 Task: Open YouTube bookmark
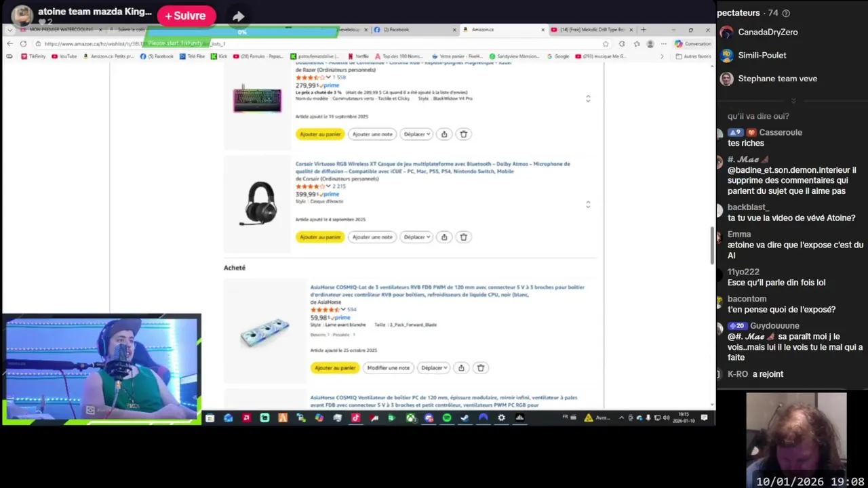pyautogui.click(x=64, y=56)
